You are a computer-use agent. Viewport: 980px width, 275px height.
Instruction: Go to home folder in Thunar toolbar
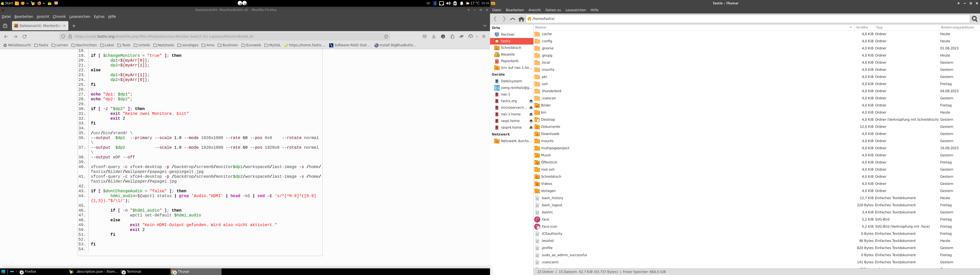click(521, 19)
